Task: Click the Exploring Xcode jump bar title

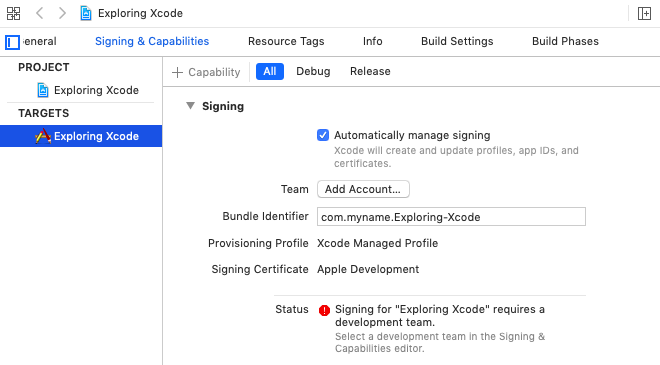Action: (140, 13)
